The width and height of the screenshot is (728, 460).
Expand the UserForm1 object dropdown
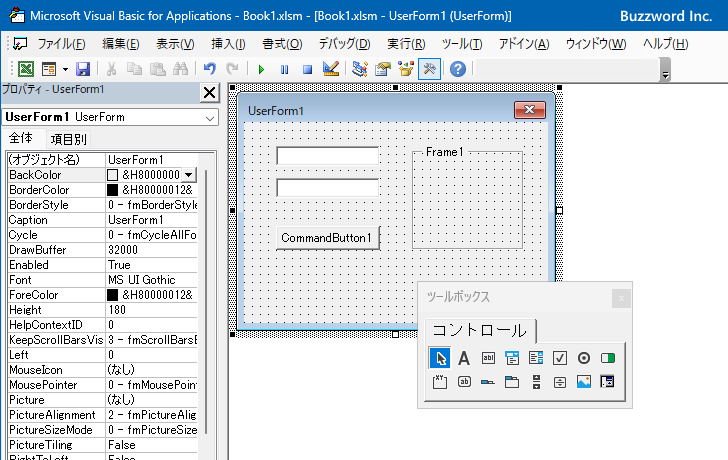pyautogui.click(x=210, y=118)
